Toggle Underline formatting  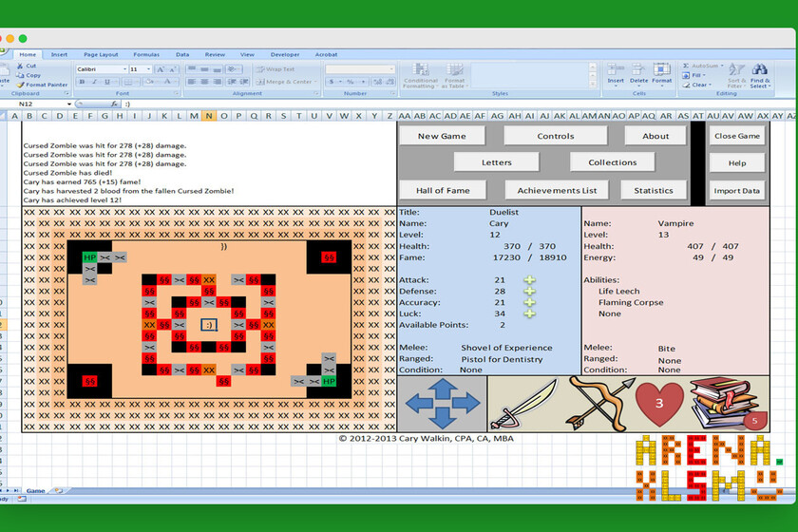pyautogui.click(x=106, y=82)
